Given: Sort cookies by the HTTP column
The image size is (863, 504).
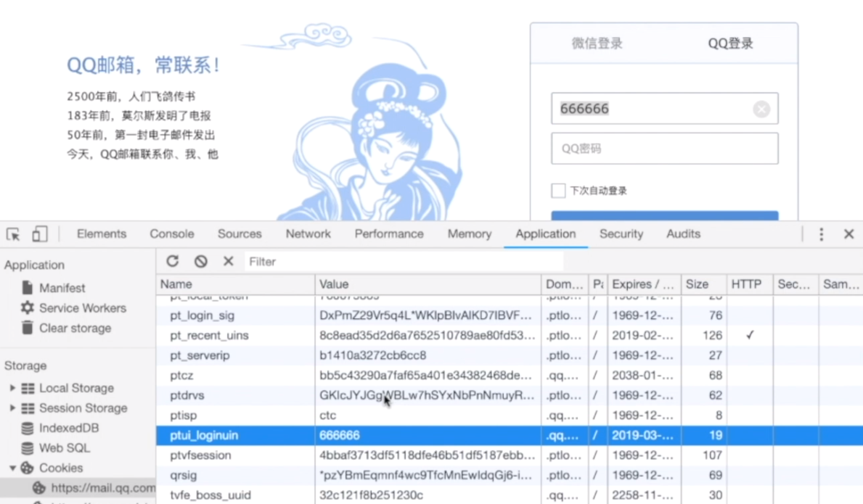Looking at the screenshot, I should [x=750, y=284].
